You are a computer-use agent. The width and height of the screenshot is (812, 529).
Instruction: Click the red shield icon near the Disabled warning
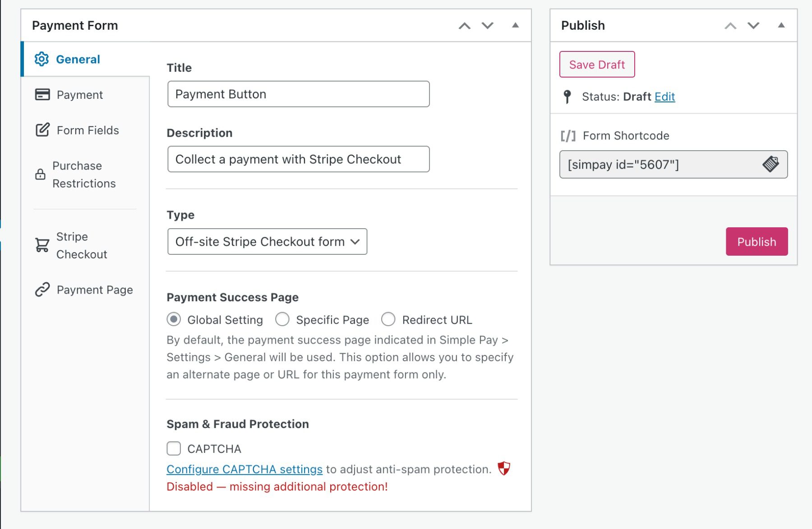click(x=504, y=469)
